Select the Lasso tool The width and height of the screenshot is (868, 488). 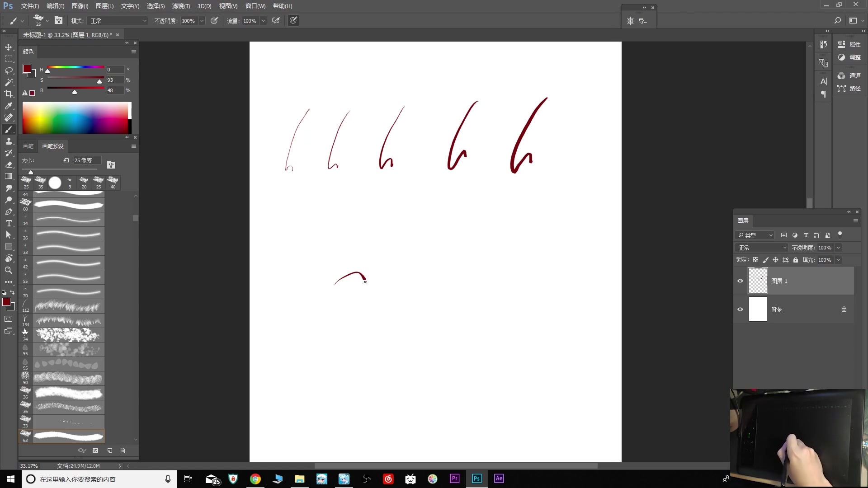(x=9, y=70)
